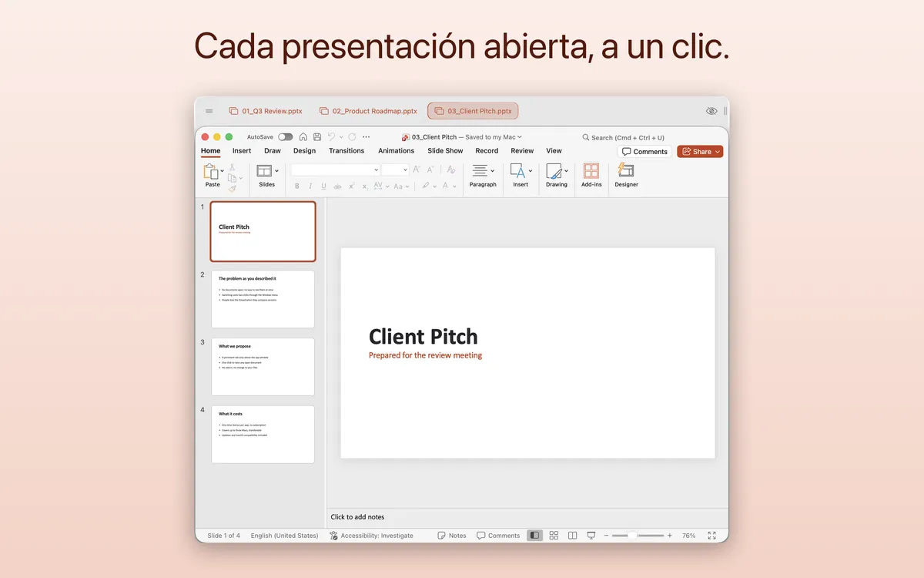
Task: Open the View ribbon tab
Action: (554, 151)
